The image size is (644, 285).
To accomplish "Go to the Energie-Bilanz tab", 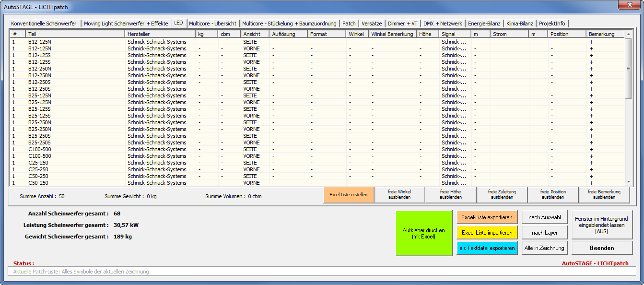I will pyautogui.click(x=484, y=24).
